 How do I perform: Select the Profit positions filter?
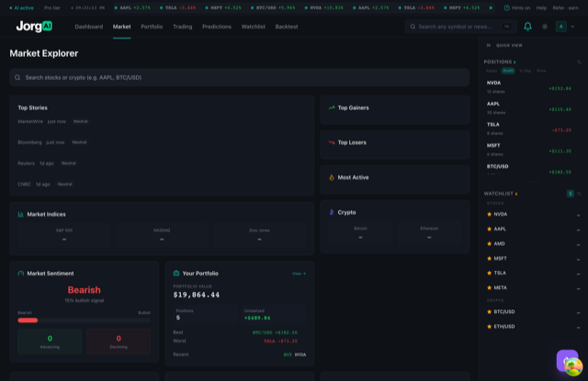[508, 71]
